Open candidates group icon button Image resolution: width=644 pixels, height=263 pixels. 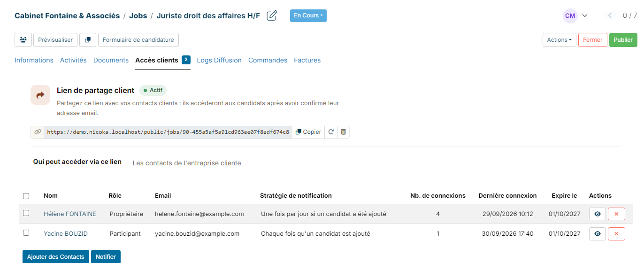(x=23, y=40)
